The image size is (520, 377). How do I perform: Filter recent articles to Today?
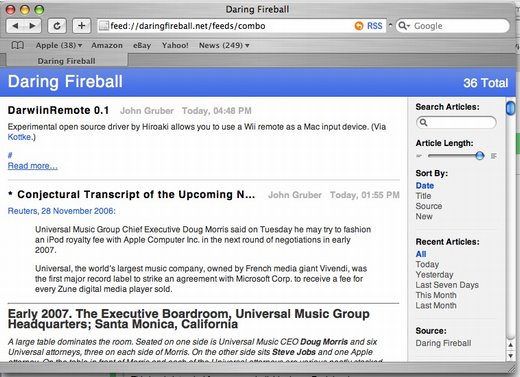[427, 264]
